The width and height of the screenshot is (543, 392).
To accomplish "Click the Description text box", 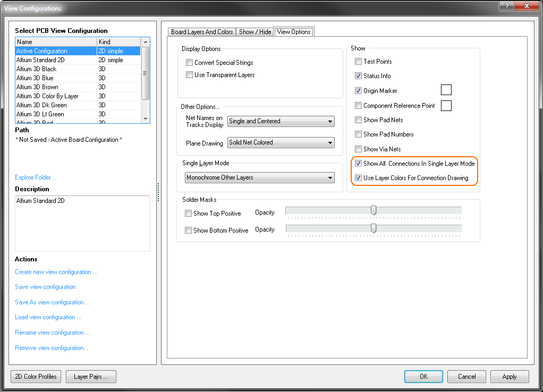I will 82,224.
